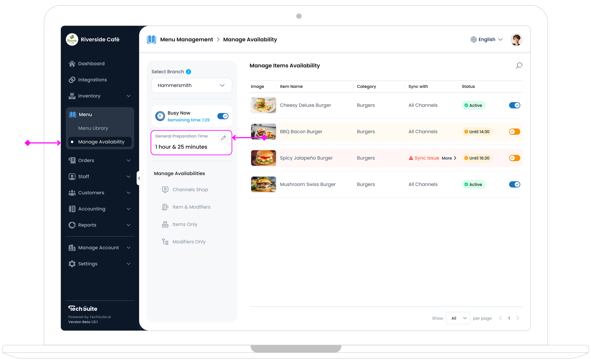The image size is (591, 364).
Task: Open the Hammersmith branch dropdown
Action: tap(192, 85)
